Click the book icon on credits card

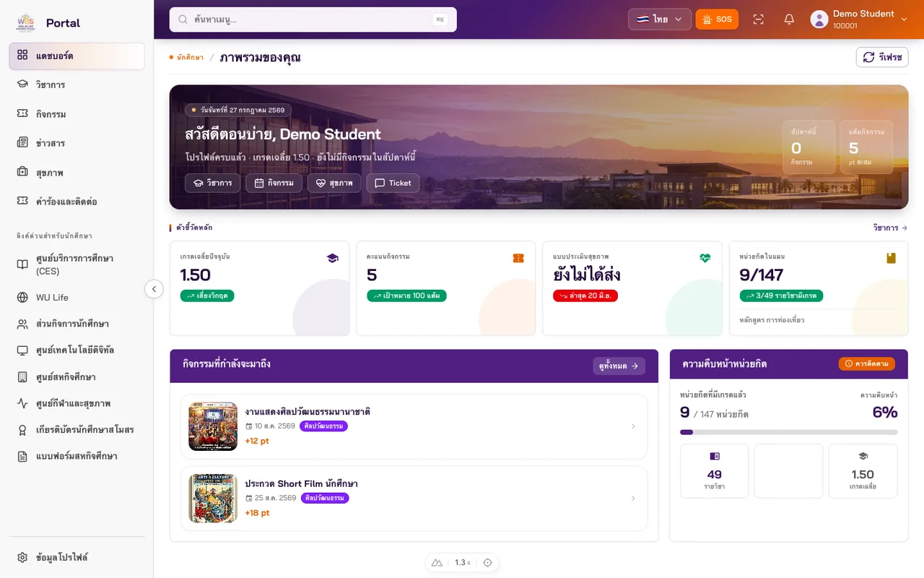click(891, 258)
